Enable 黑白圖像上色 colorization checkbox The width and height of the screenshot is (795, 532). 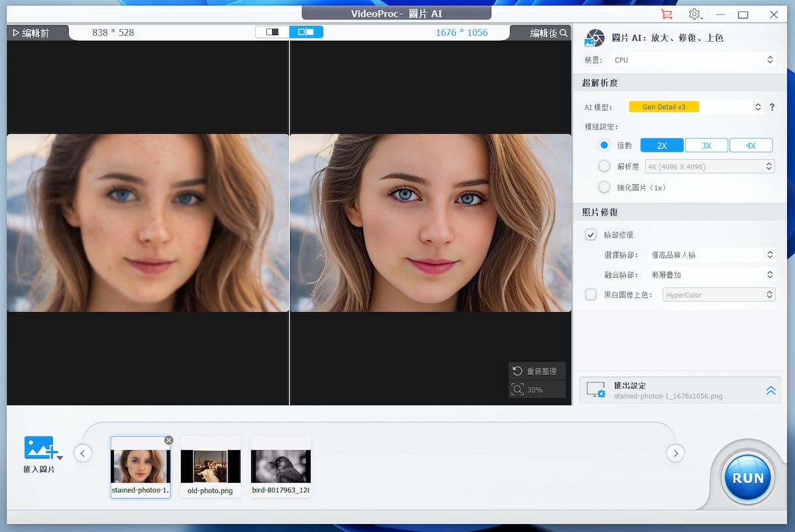(590, 294)
